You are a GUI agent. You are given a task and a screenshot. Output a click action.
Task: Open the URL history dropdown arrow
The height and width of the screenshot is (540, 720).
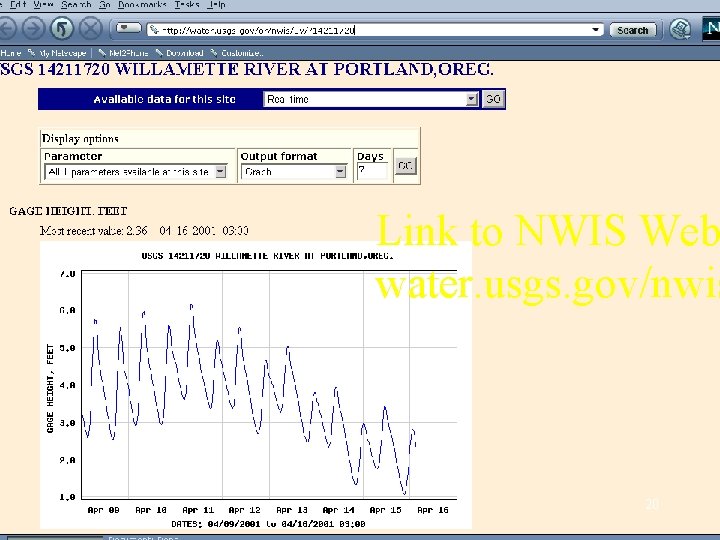tap(596, 30)
